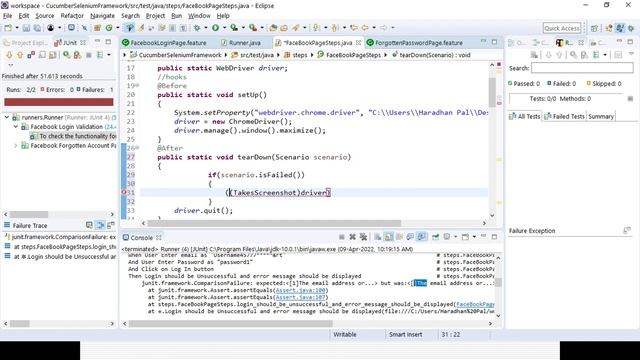The width and height of the screenshot is (640, 360).
Task: Toggle Show Console on standard output change
Action: click(x=410, y=237)
